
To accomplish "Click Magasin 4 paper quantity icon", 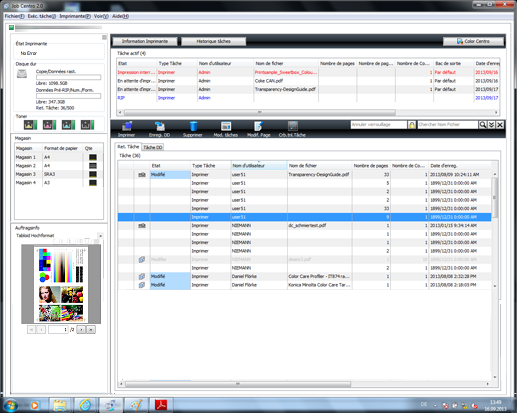I will [93, 183].
